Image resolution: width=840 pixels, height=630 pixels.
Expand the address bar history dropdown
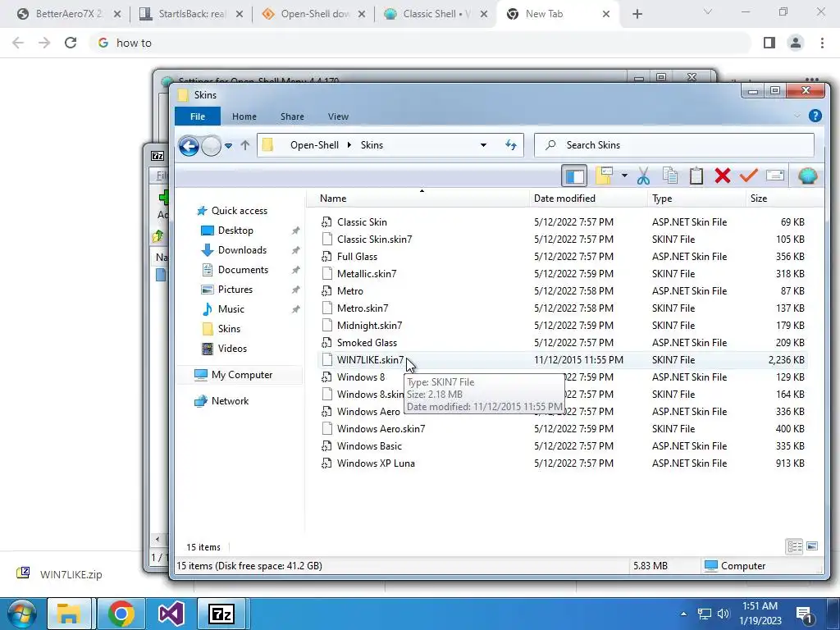click(483, 145)
